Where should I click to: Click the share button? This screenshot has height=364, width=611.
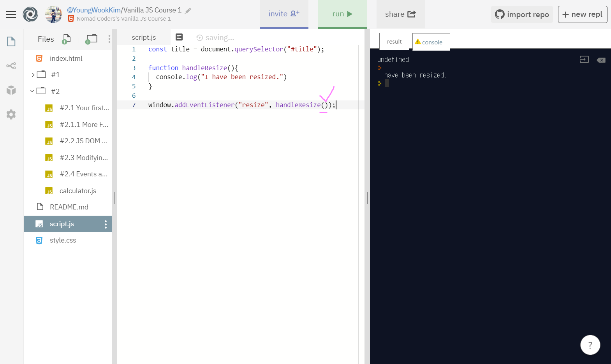click(x=401, y=14)
